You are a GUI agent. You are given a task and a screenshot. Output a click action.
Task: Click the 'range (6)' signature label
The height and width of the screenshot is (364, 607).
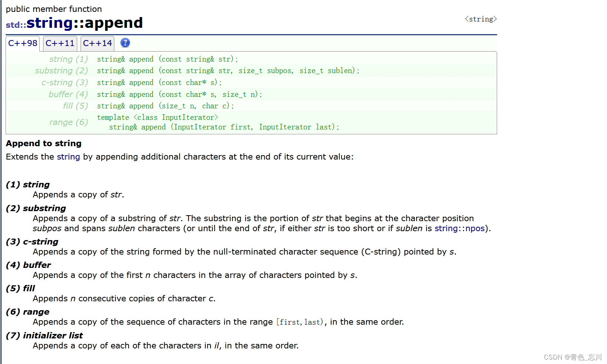69,122
